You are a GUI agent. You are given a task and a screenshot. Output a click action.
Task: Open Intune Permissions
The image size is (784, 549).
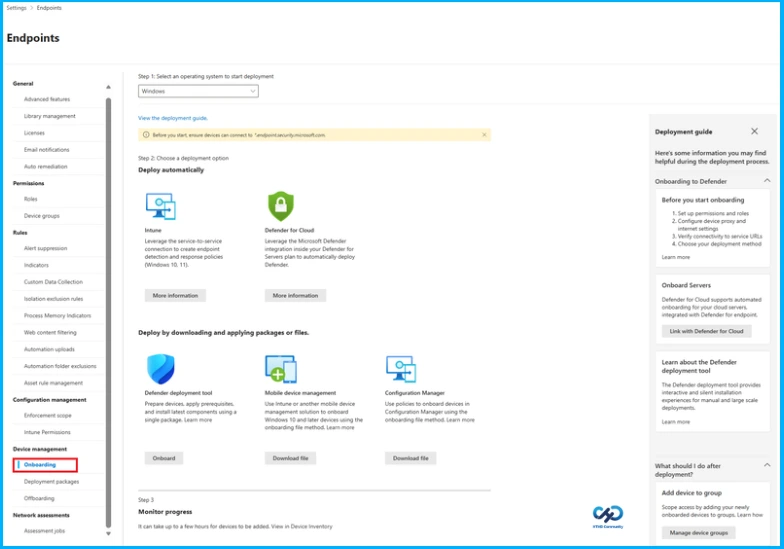(47, 432)
